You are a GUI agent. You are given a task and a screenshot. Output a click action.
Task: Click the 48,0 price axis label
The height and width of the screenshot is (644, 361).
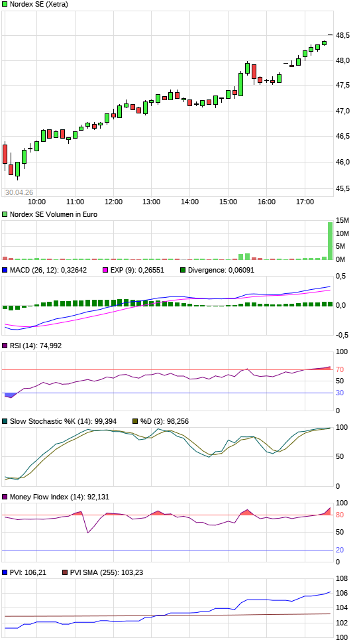(x=343, y=60)
